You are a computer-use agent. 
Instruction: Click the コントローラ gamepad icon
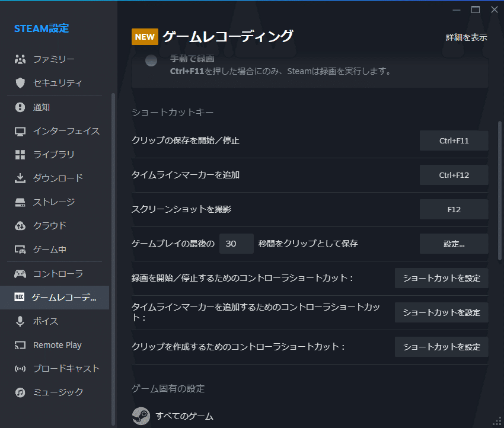pyautogui.click(x=20, y=274)
